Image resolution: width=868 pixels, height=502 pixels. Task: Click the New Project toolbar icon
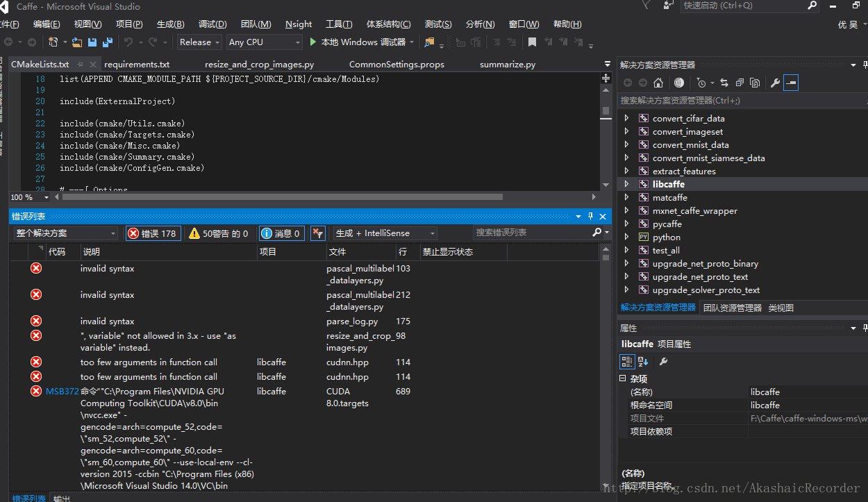coord(53,42)
